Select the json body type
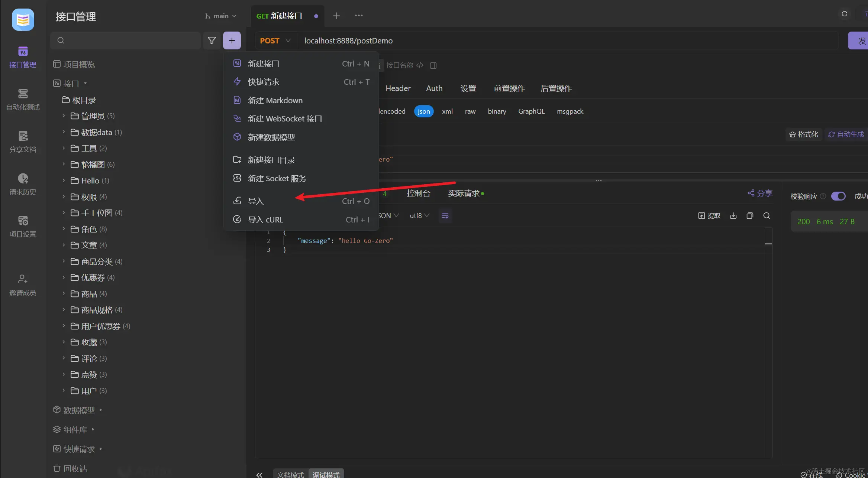Screen dimensions: 868x478 (423, 111)
